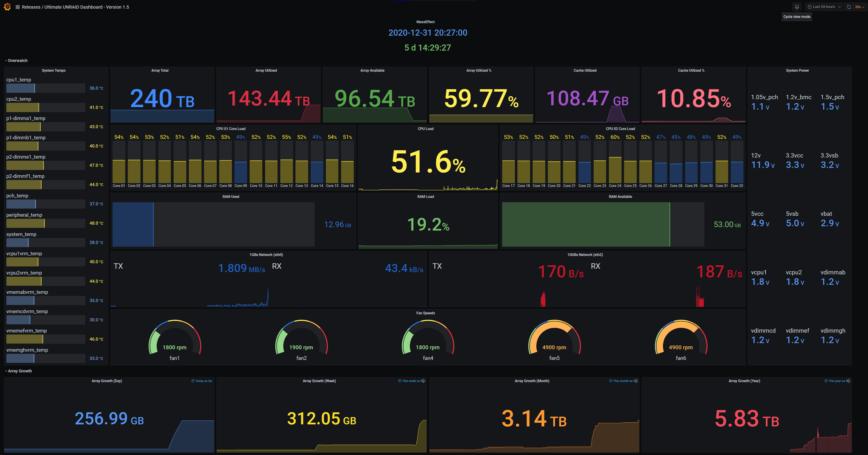The width and height of the screenshot is (868, 455).
Task: Open the Last 24 hours time range dropdown
Action: pyautogui.click(x=824, y=7)
